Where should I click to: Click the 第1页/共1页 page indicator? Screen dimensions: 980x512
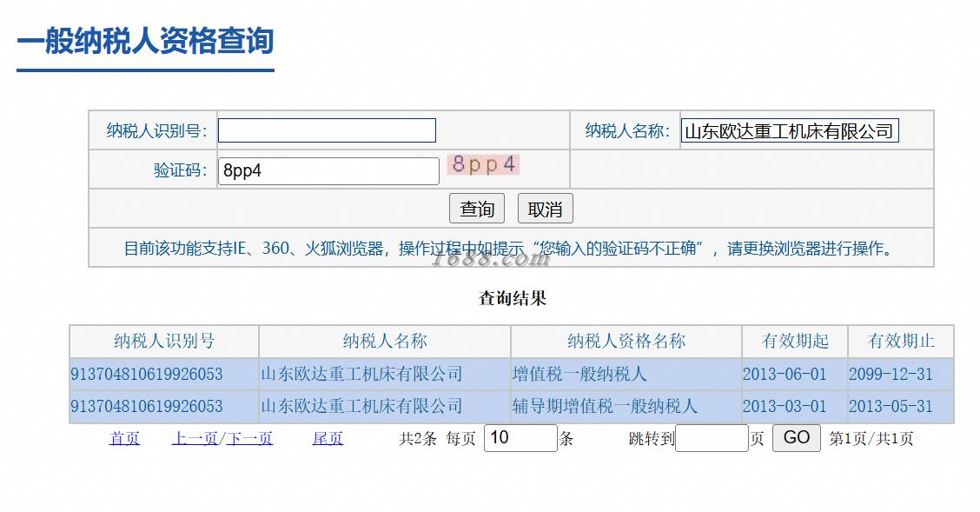tap(871, 438)
